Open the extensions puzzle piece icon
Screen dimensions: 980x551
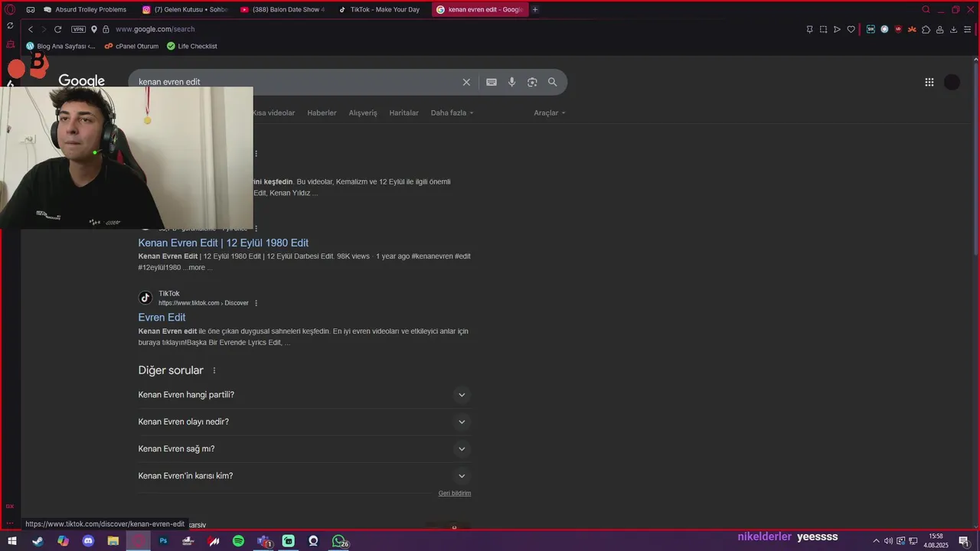point(926,29)
